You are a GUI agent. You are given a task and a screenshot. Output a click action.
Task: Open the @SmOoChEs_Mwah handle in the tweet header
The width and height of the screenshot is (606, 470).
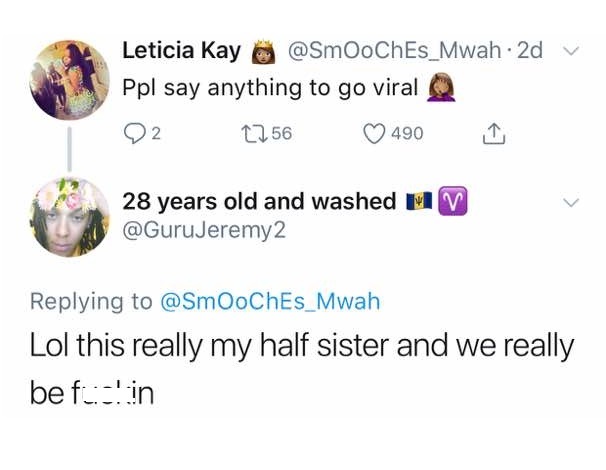394,50
